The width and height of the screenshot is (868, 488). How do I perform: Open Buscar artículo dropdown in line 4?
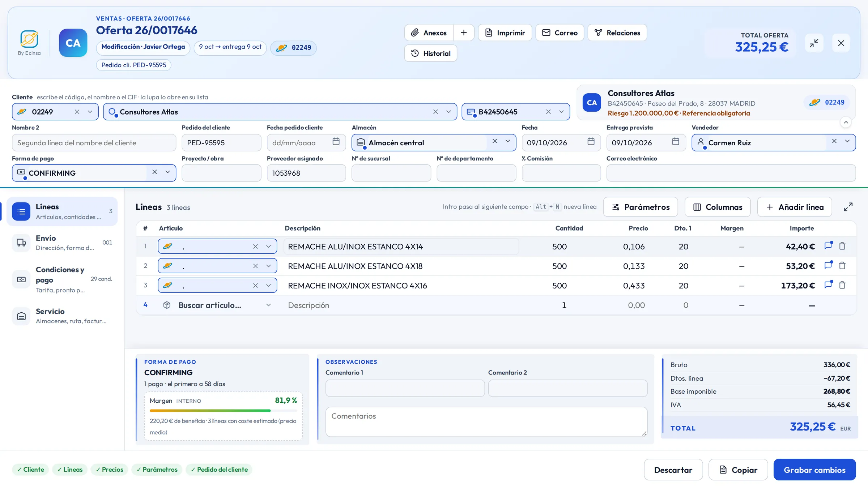(268, 305)
